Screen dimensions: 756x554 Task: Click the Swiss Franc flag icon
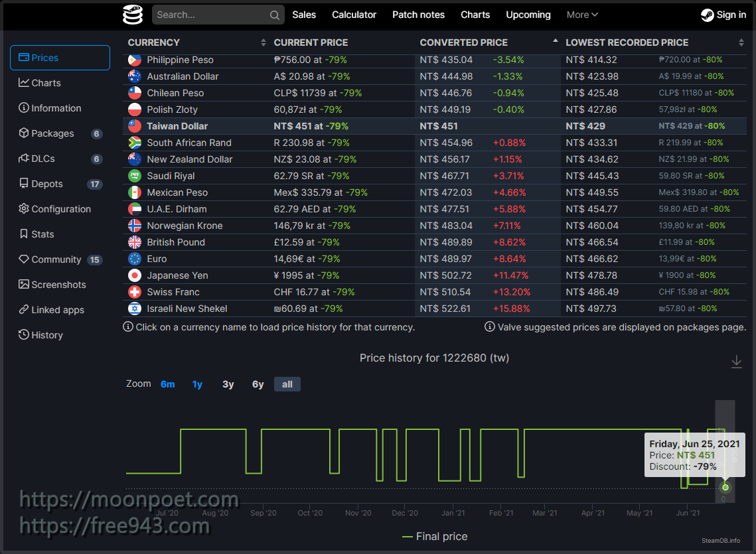[135, 292]
